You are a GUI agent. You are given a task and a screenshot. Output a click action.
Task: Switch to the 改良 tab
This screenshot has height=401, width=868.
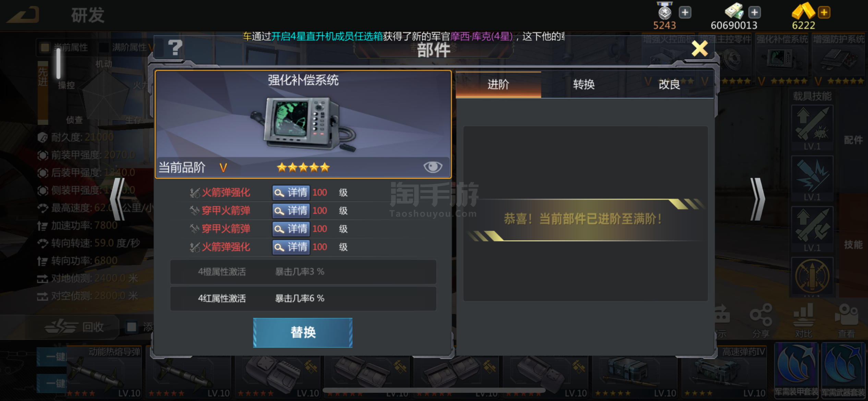(669, 84)
